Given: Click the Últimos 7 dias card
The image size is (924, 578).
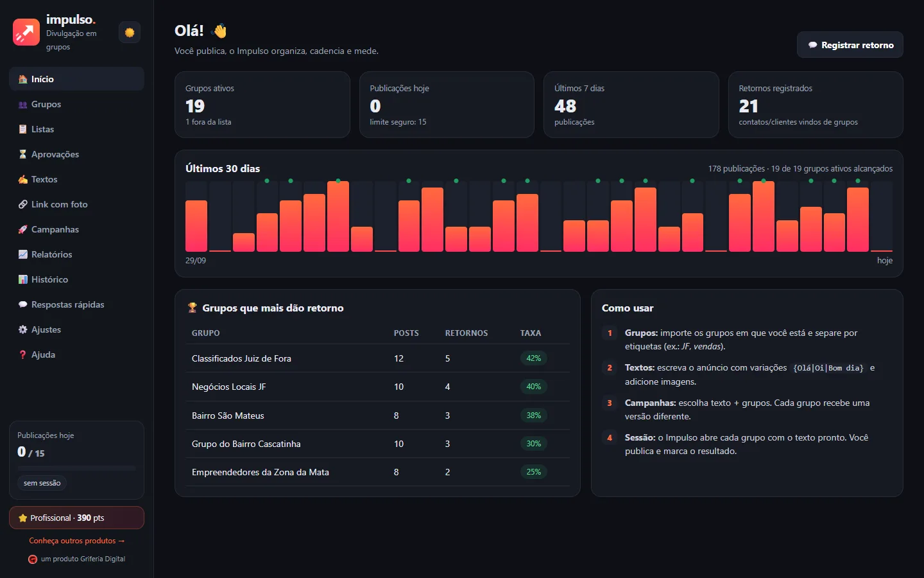Looking at the screenshot, I should pyautogui.click(x=631, y=105).
